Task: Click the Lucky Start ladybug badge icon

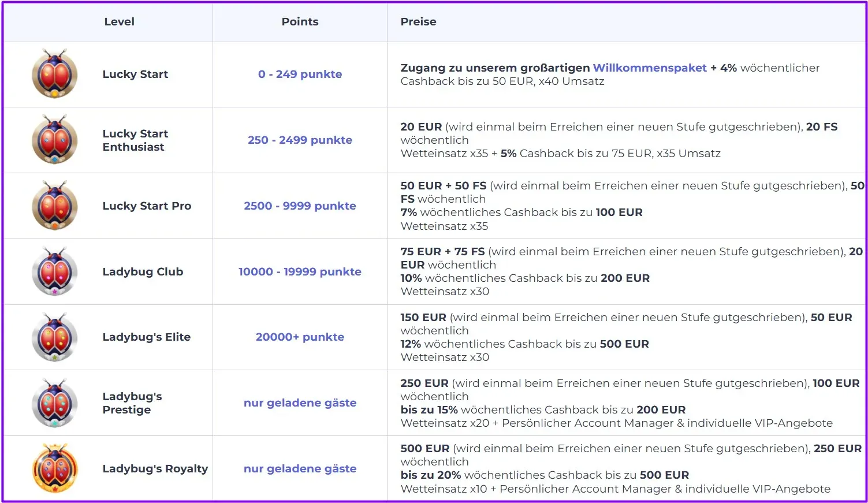Action: click(x=55, y=74)
